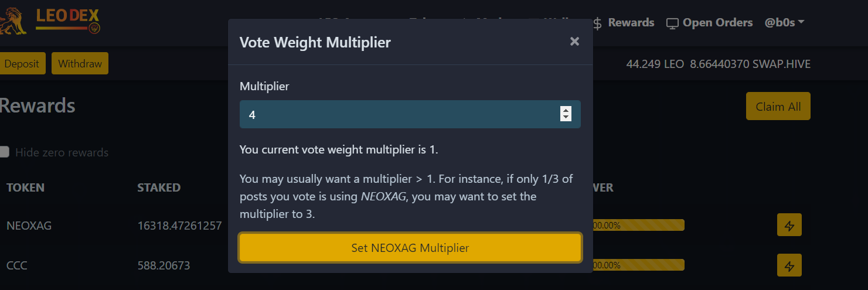Screen dimensions: 868x290
Task: Click the lightning bolt icon for NEOXAG
Action: tap(789, 225)
